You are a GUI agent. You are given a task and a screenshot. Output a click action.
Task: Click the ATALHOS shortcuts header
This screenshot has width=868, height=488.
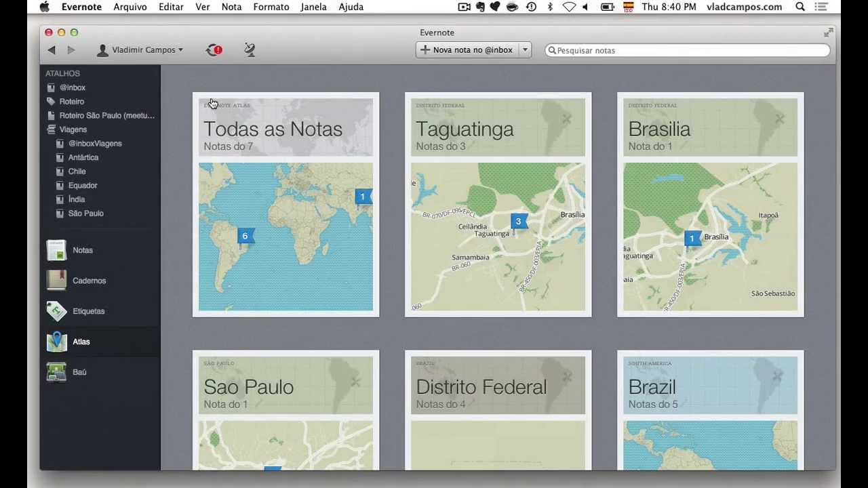coord(62,73)
